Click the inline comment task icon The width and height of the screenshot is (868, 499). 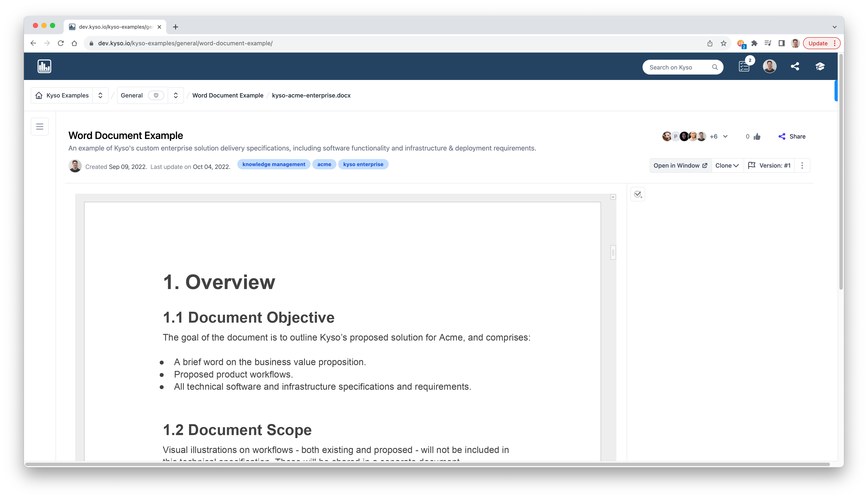point(638,194)
